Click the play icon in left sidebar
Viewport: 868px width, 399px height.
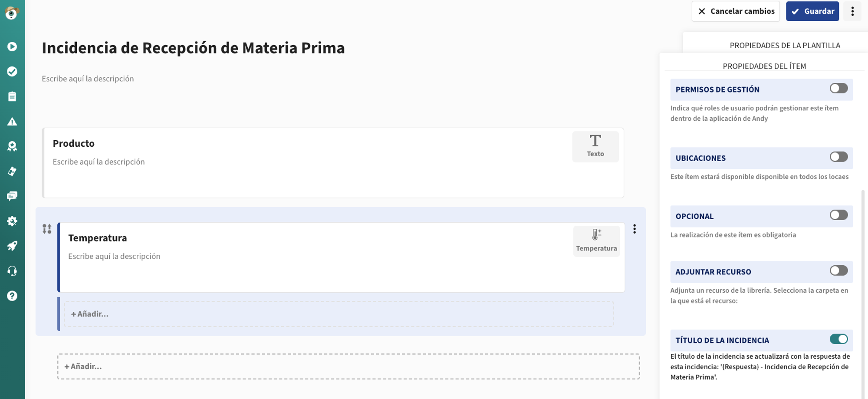click(x=12, y=46)
